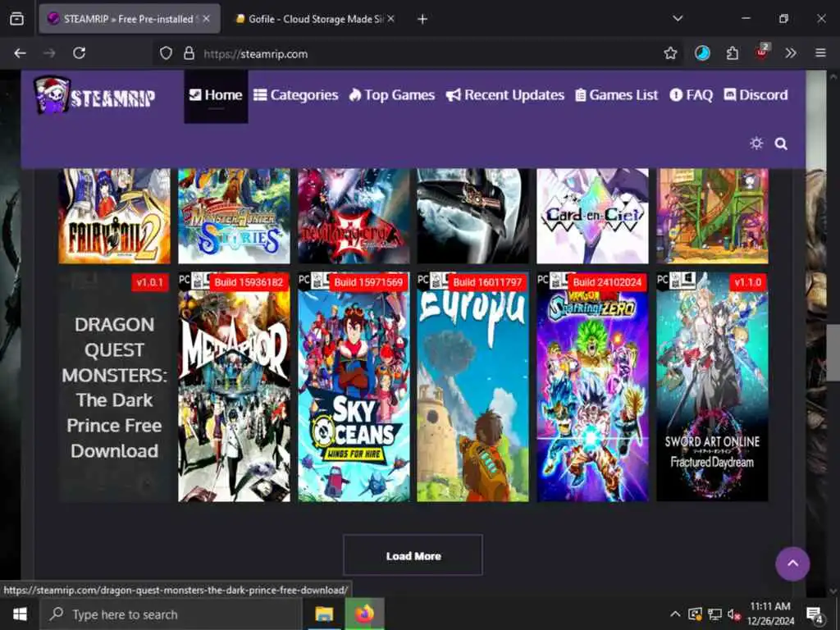Reload the page with the refresh icon
This screenshot has width=840, height=630.
pyautogui.click(x=80, y=53)
